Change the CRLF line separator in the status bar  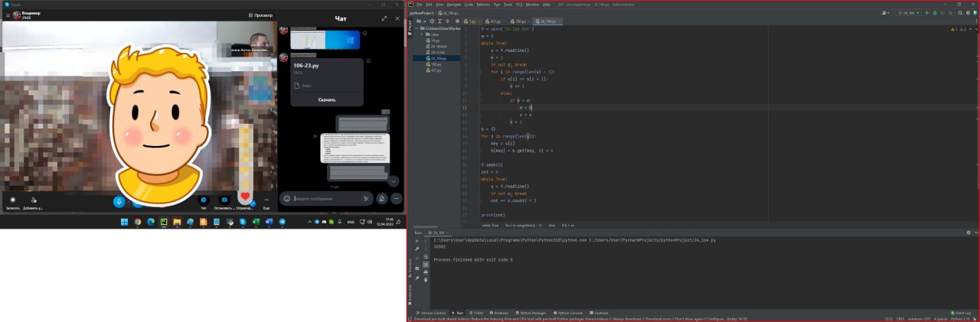(x=900, y=318)
